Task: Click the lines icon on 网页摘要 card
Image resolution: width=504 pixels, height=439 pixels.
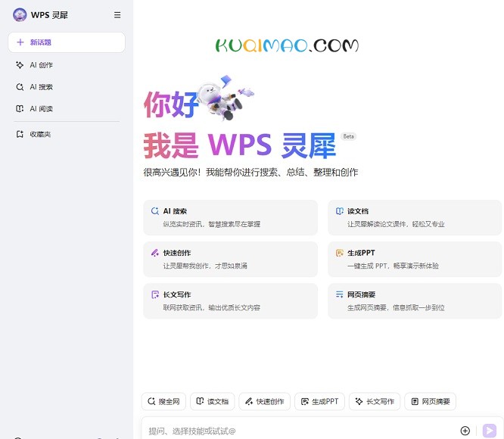Action: click(340, 294)
